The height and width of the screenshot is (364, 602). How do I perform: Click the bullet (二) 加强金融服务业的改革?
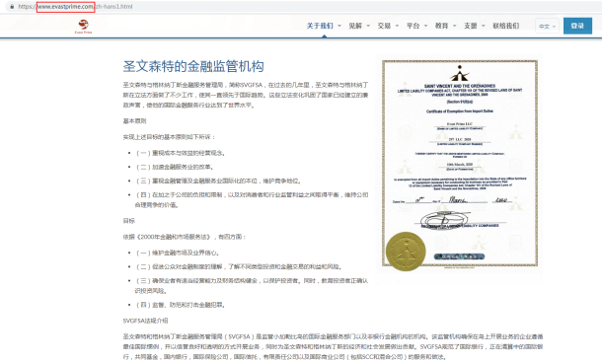click(x=175, y=168)
